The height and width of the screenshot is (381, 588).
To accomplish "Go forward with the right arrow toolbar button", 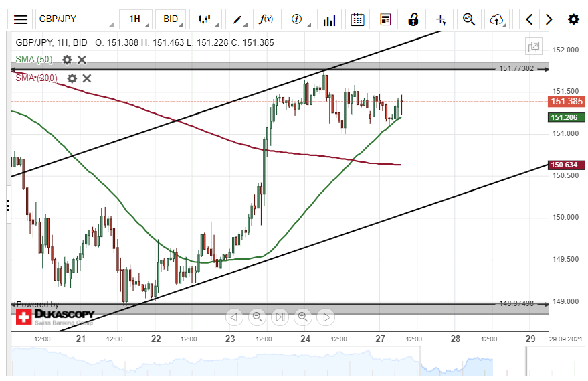I will (549, 19).
